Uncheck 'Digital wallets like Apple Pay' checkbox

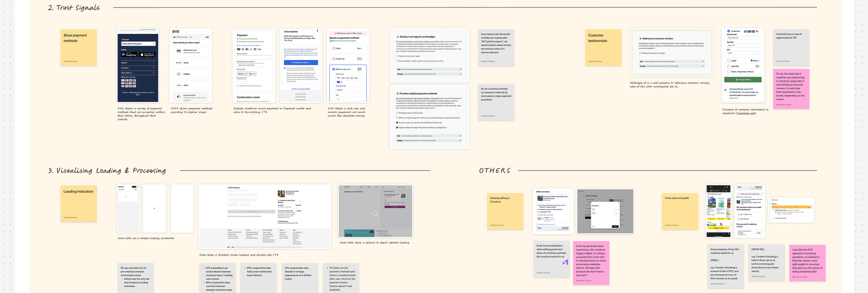(x=397, y=128)
